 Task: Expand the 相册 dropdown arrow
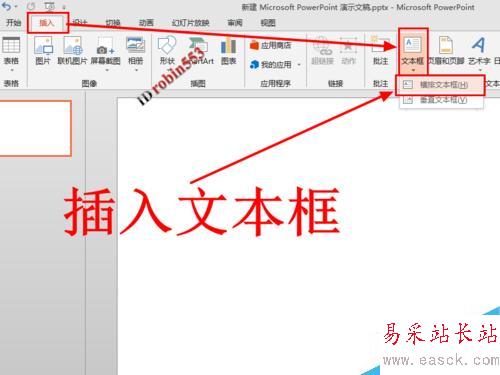(x=136, y=70)
